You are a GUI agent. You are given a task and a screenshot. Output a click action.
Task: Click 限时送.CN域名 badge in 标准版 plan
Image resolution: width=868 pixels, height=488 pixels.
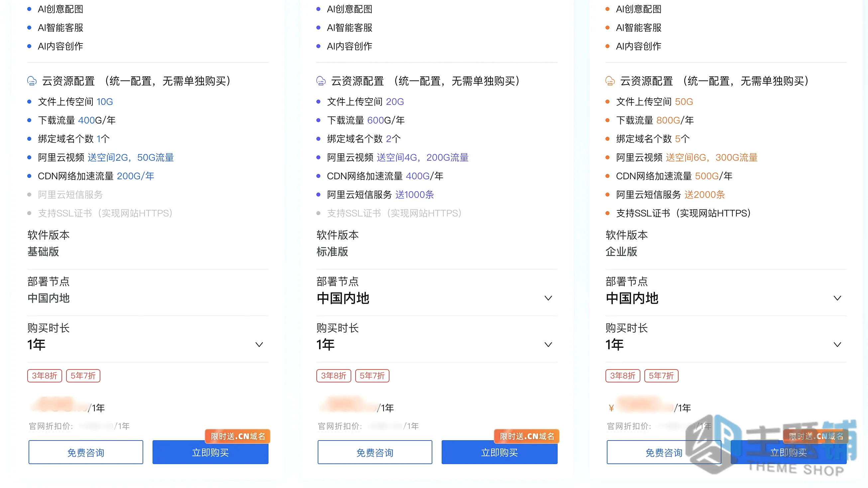[527, 436]
